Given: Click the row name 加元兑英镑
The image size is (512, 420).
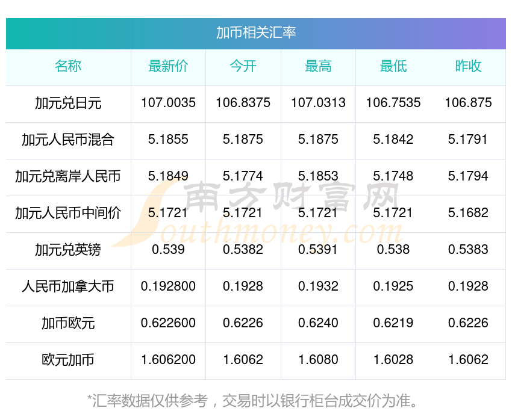Looking at the screenshot, I should coord(68,250).
